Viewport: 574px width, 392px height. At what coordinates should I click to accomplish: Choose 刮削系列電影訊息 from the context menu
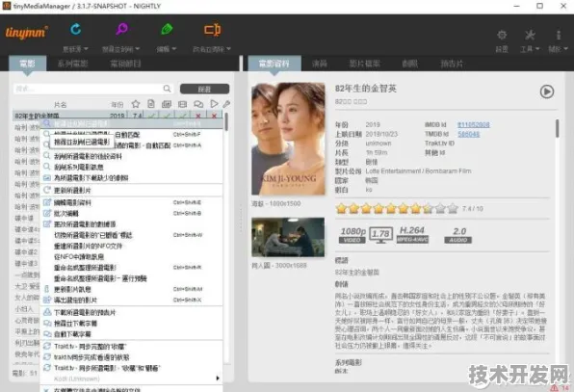(x=132, y=167)
